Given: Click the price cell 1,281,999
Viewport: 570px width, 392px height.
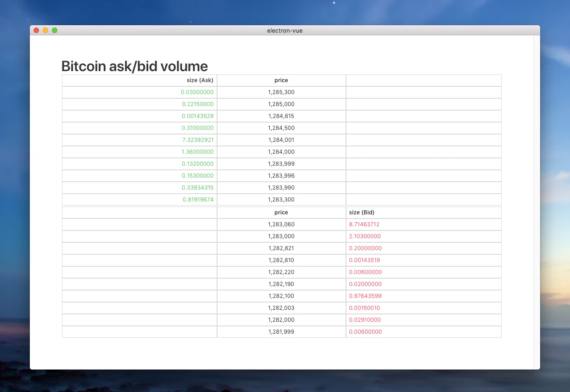Looking at the screenshot, I should (x=281, y=332).
